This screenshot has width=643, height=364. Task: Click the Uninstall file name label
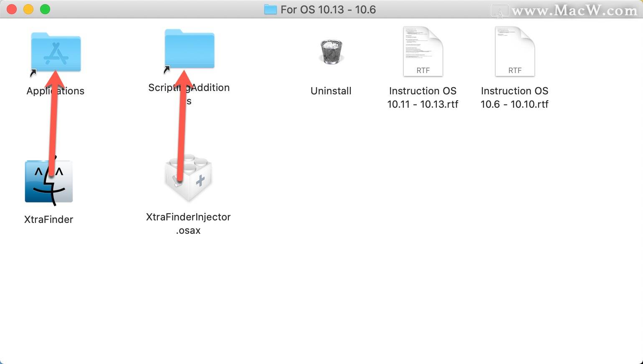pos(331,91)
